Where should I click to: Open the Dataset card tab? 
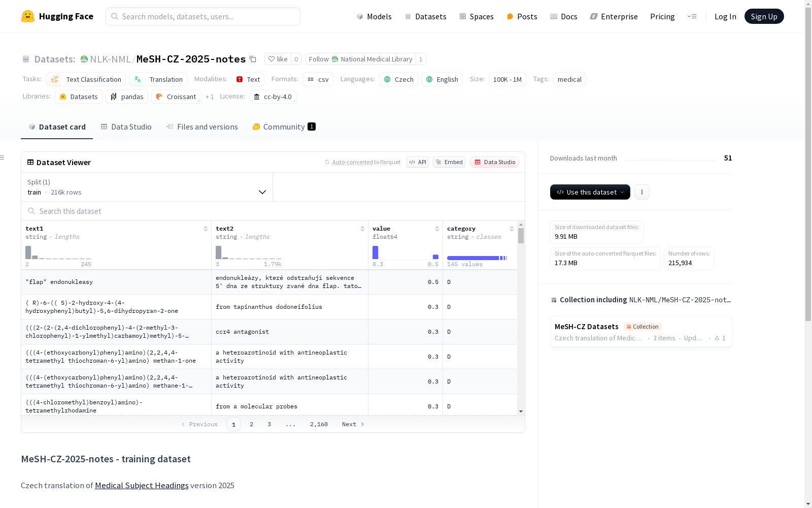point(57,127)
